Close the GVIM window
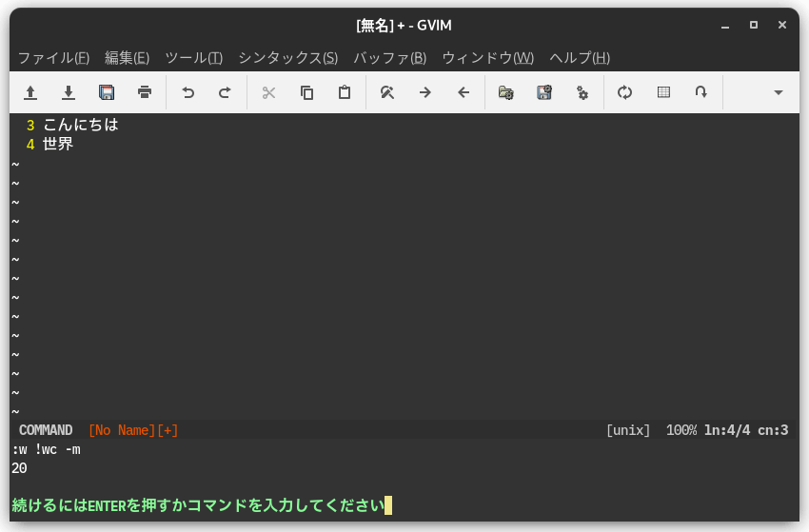 tap(782, 25)
